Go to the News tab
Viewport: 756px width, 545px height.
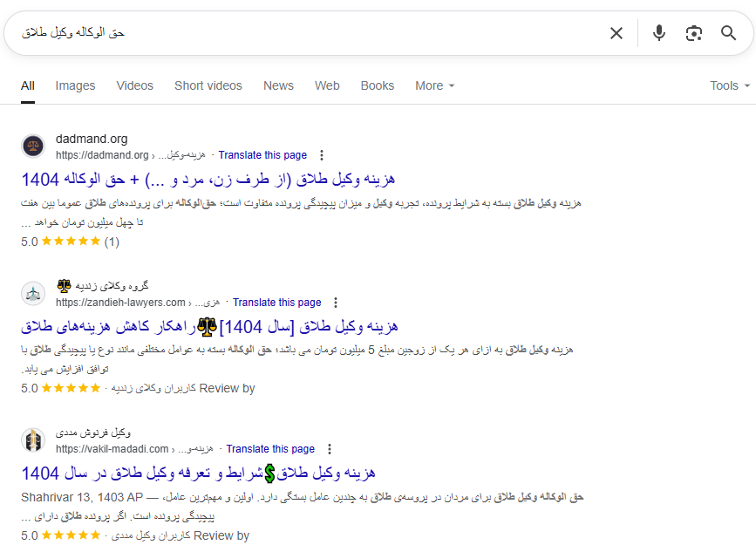[x=278, y=85]
